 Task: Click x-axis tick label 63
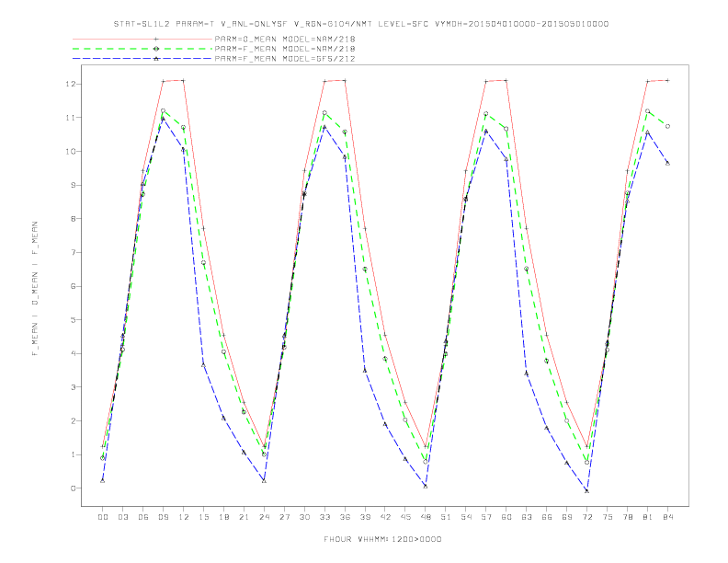tap(527, 517)
